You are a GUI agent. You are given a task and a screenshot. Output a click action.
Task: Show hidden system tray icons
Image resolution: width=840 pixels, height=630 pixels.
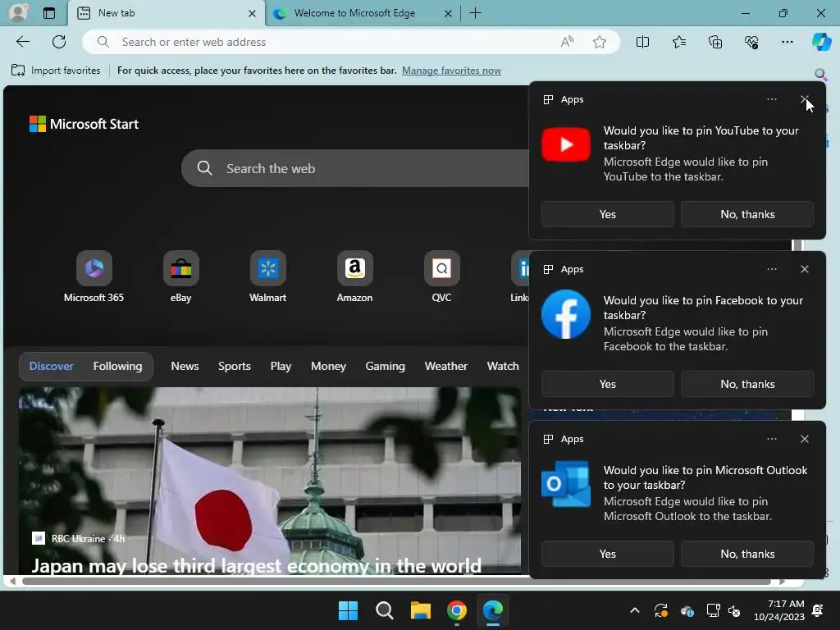(635, 610)
